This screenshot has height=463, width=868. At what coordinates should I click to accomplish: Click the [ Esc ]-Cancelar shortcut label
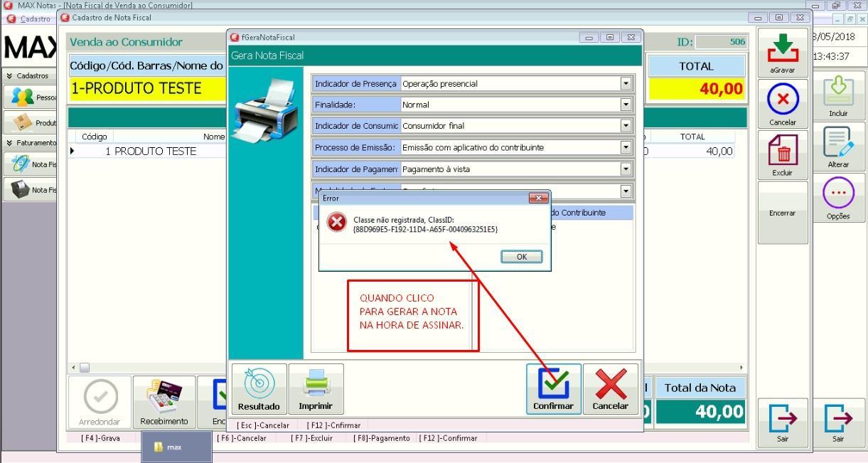[x=263, y=425]
